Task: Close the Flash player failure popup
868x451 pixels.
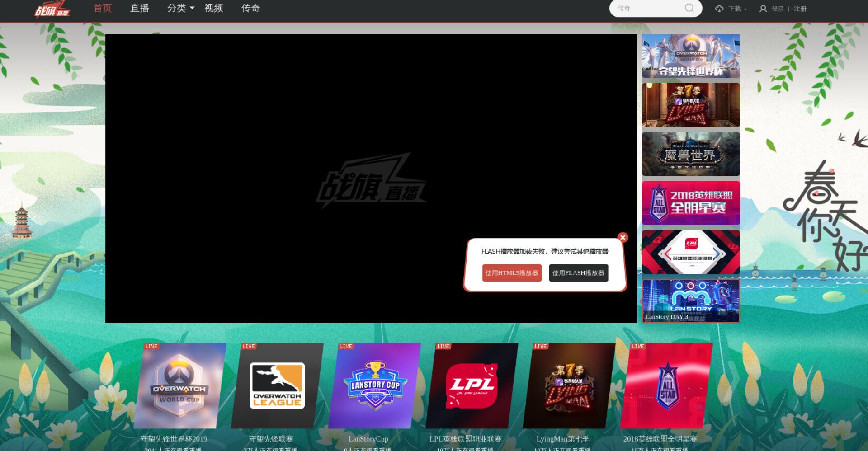Action: (623, 238)
